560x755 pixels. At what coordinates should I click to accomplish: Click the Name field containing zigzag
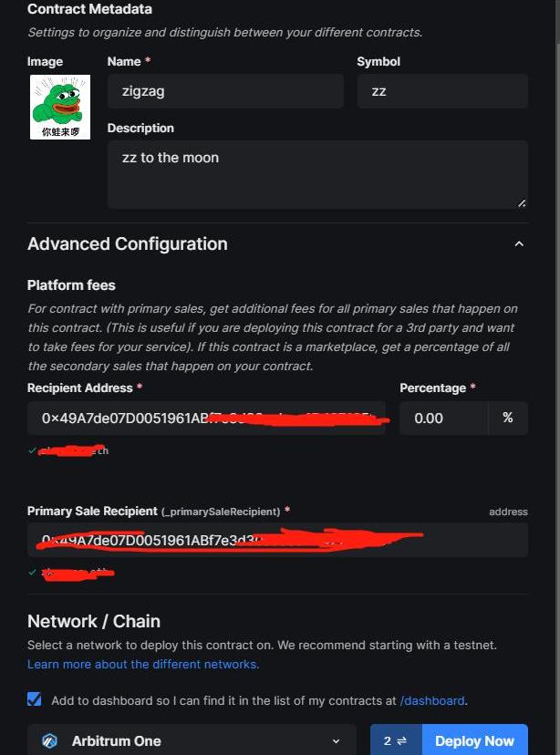225,91
